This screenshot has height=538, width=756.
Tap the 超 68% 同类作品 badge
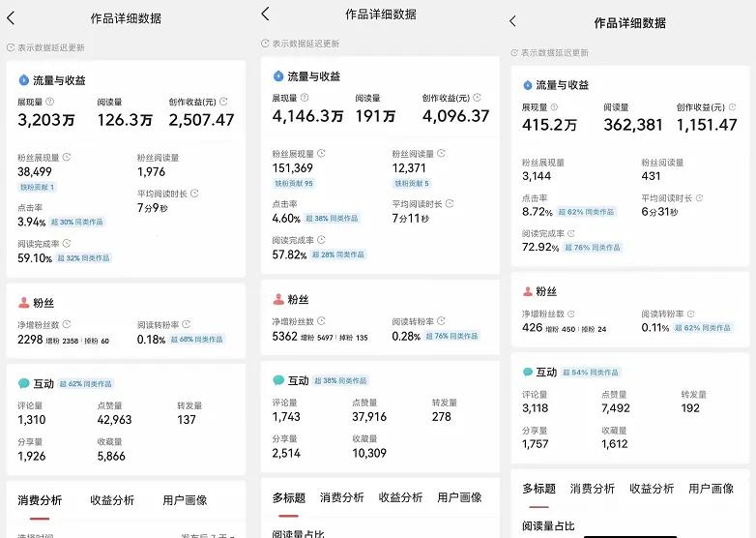point(196,340)
